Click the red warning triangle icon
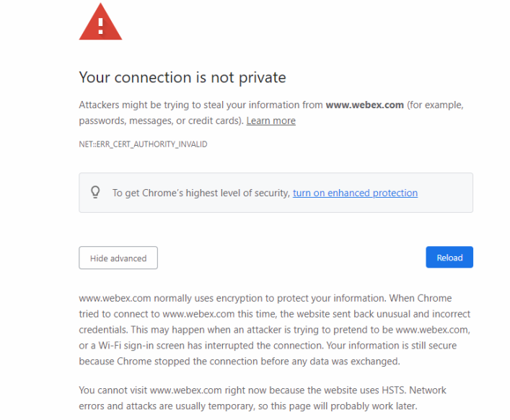This screenshot has width=510, height=420. 100,22
